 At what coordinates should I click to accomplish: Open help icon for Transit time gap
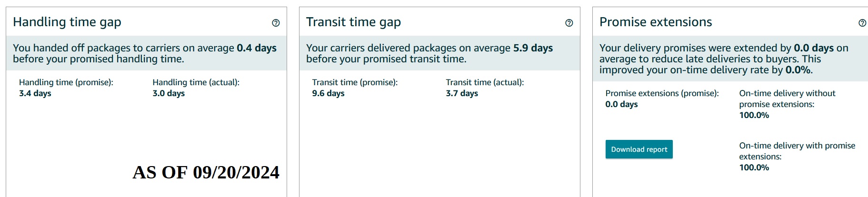click(x=569, y=23)
